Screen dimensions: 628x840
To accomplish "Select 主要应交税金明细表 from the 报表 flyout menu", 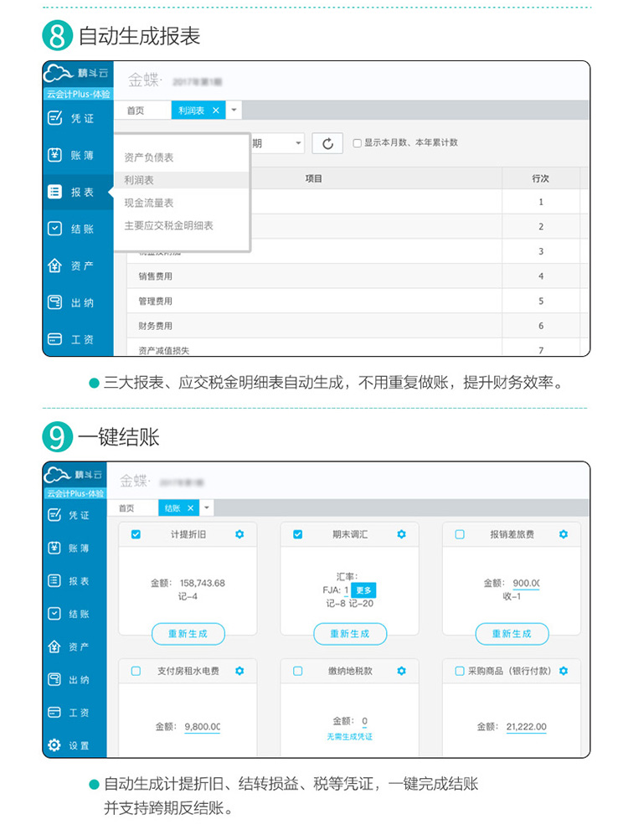I will (169, 225).
